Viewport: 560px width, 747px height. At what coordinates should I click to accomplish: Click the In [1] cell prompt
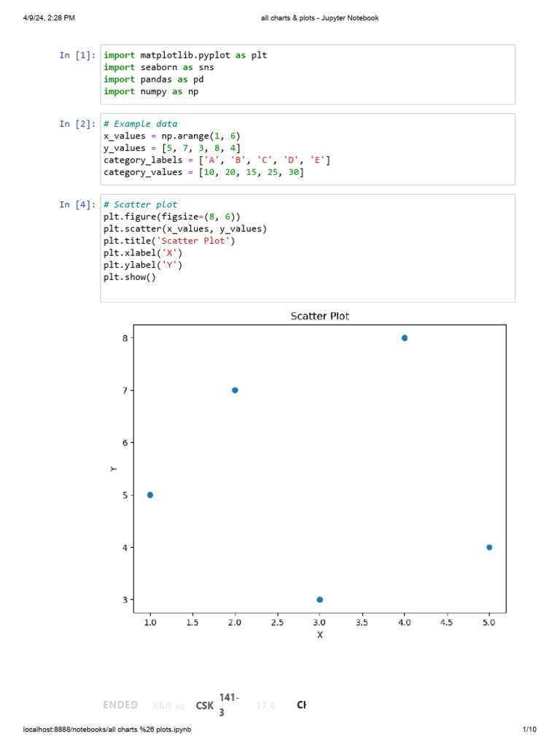[x=77, y=55]
